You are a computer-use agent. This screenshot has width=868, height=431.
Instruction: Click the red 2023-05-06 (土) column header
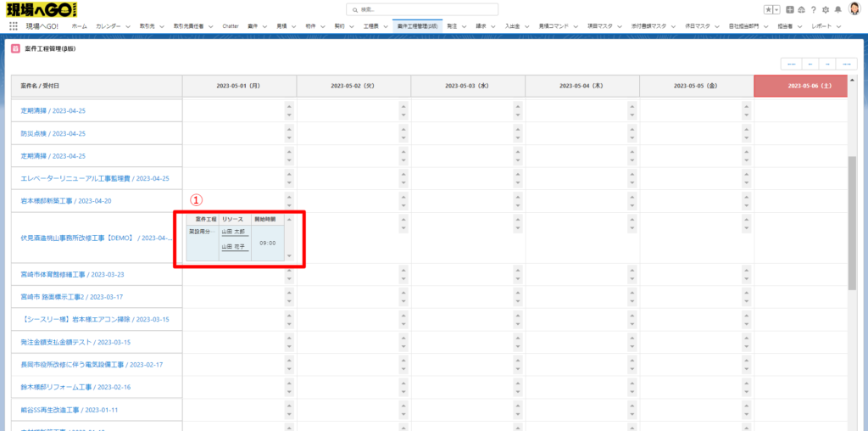(x=800, y=86)
